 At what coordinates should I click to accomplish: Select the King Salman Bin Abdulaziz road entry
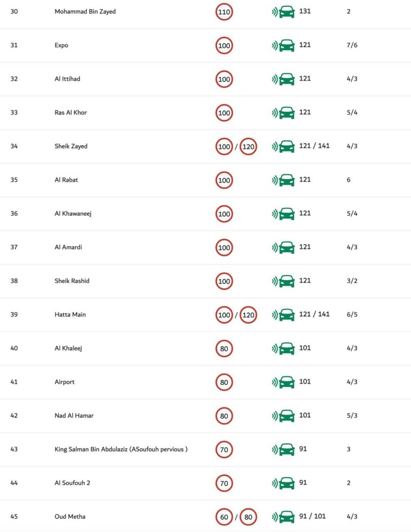click(121, 449)
